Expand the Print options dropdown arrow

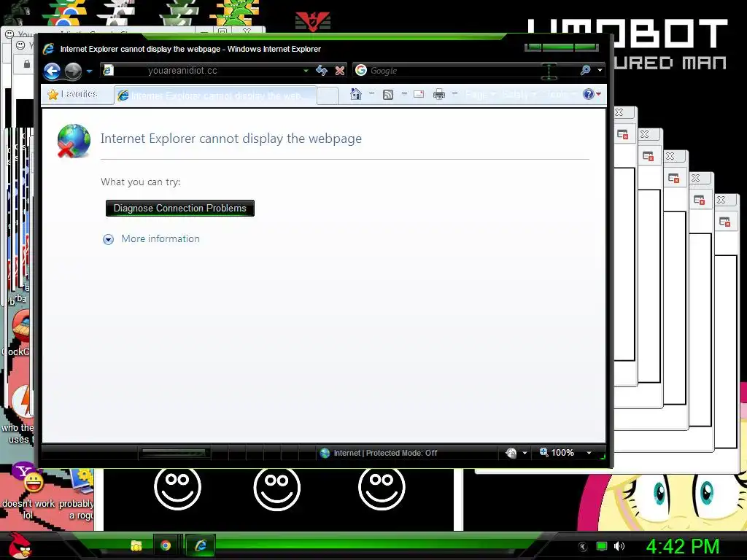coord(454,94)
